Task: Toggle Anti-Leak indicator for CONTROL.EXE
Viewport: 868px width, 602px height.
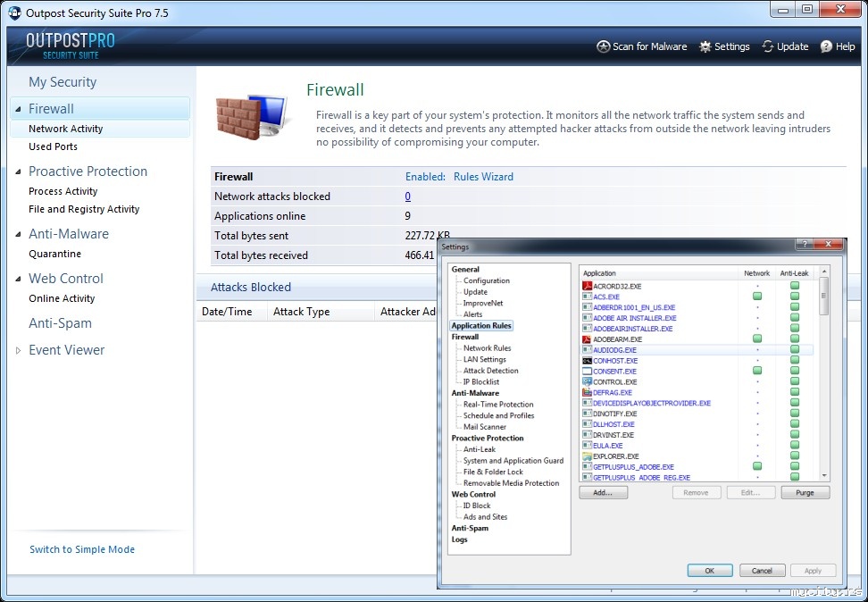Action: [795, 381]
